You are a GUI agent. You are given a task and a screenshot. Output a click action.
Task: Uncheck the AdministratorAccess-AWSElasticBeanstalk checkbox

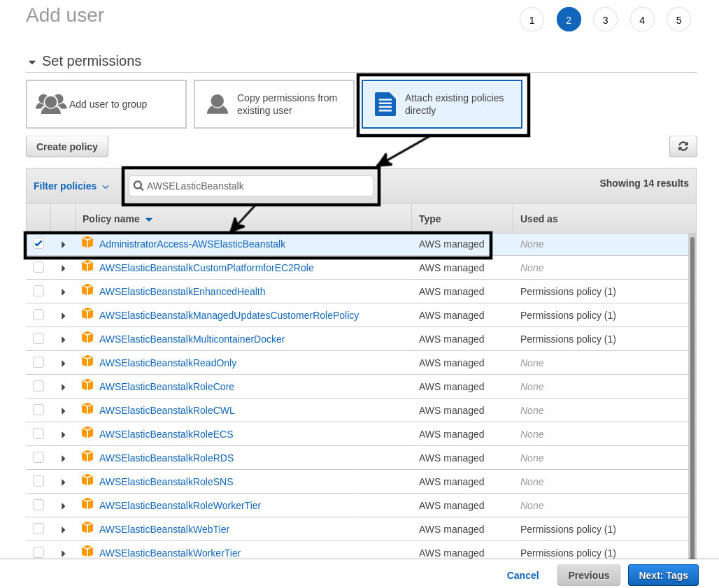tap(38, 243)
